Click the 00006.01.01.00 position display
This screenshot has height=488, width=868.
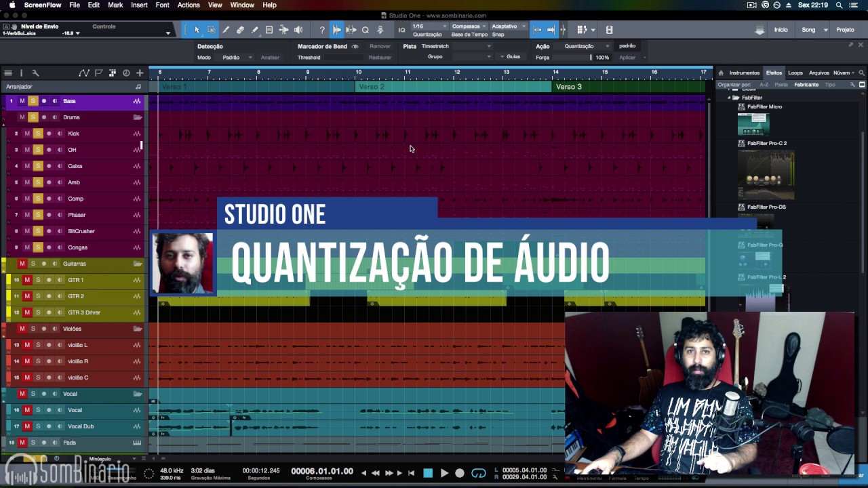[322, 471]
